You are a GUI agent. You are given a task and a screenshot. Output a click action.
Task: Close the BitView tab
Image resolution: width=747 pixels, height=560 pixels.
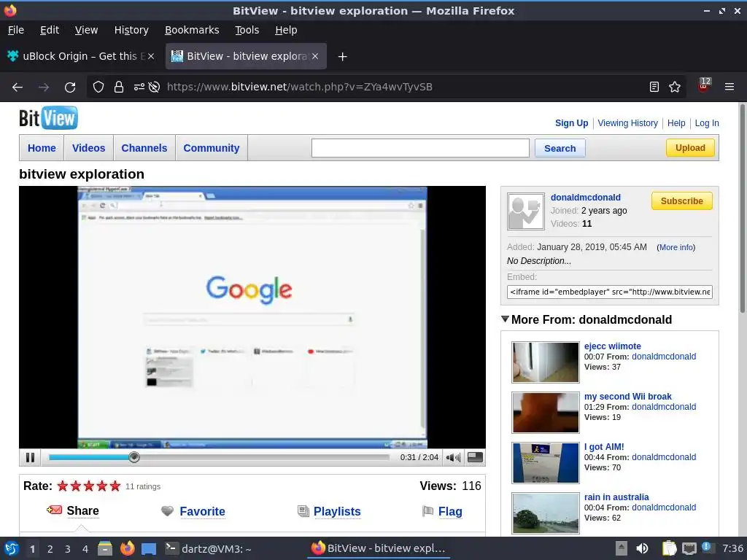pyautogui.click(x=315, y=56)
